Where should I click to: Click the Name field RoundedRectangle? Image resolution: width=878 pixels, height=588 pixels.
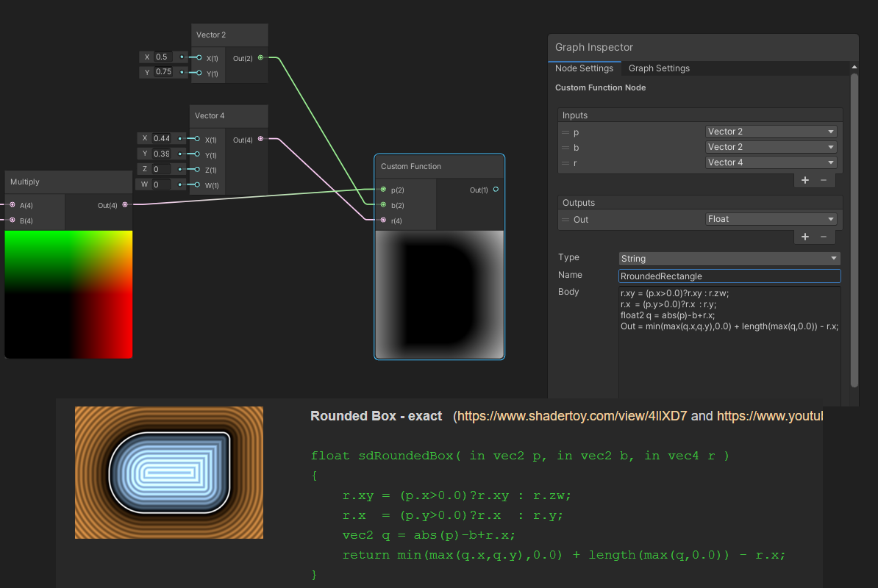pyautogui.click(x=729, y=276)
